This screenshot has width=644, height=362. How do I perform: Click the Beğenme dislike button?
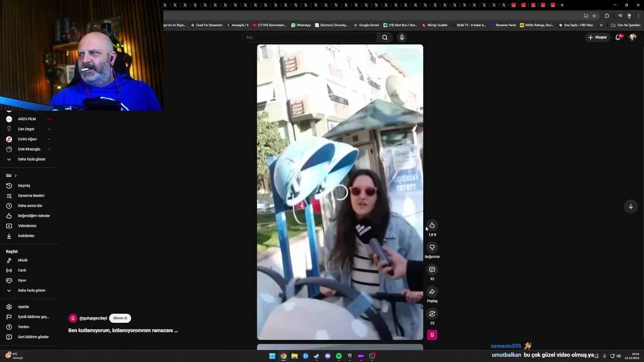432,247
